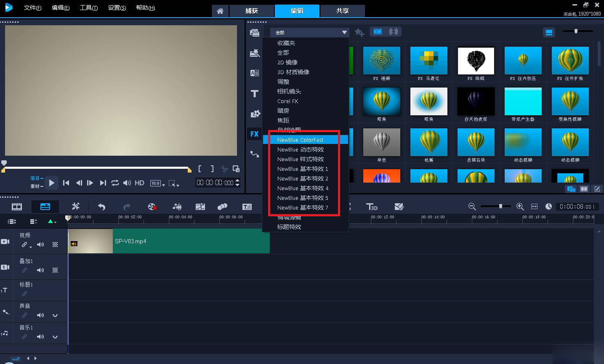Open the subtitle editor icon
The width and height of the screenshot is (604, 364).
pos(247,207)
